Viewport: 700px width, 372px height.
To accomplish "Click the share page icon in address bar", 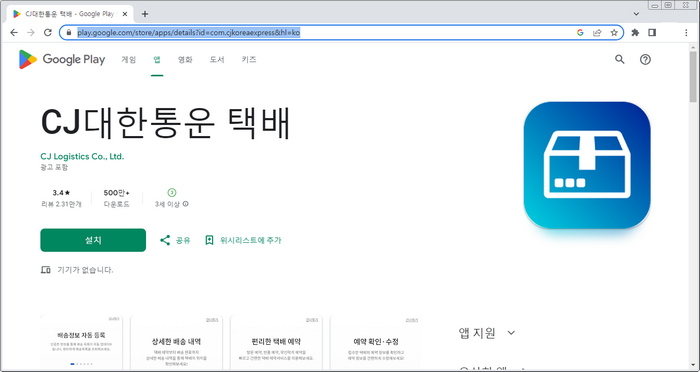I will [x=597, y=33].
